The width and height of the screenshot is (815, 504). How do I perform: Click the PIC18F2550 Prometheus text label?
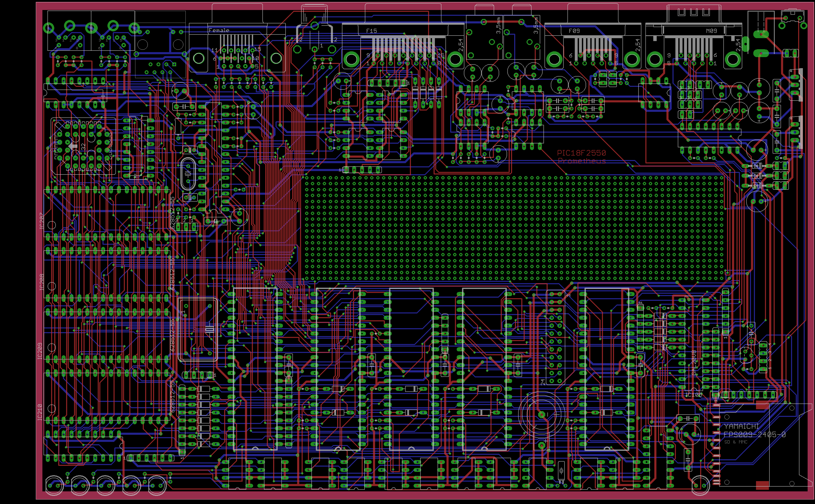581,157
